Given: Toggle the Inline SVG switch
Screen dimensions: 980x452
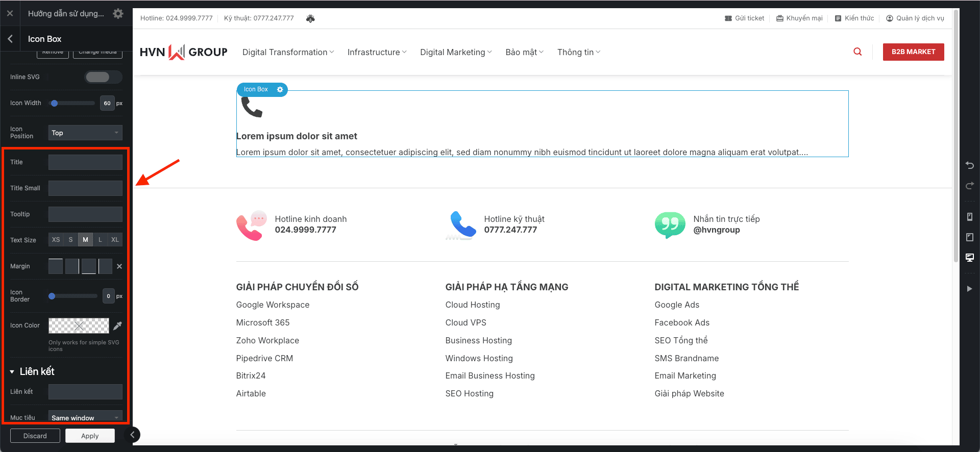Looking at the screenshot, I should tap(103, 77).
